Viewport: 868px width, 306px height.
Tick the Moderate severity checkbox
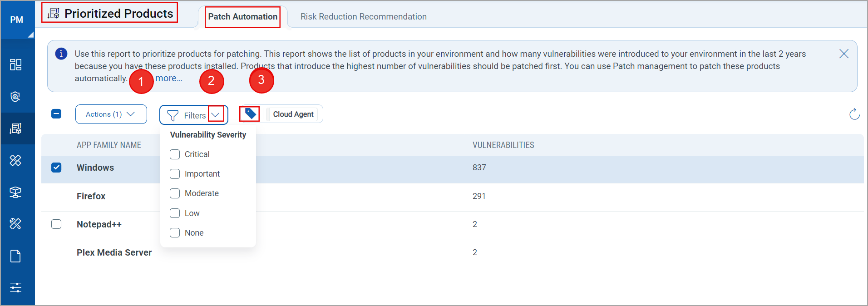pyautogui.click(x=175, y=193)
